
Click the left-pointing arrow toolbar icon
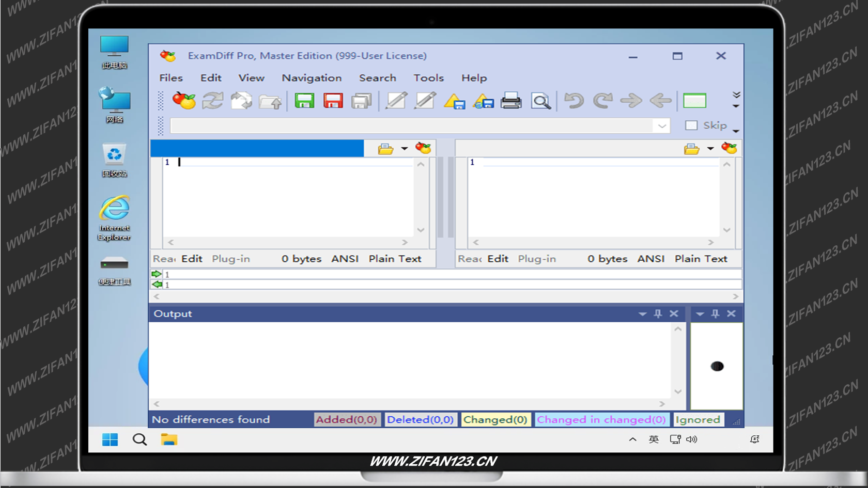click(661, 101)
